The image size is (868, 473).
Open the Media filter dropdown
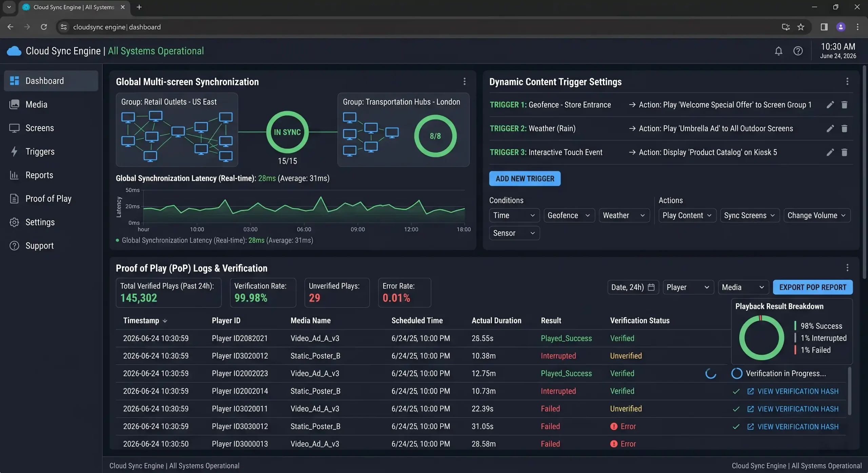[x=743, y=287]
